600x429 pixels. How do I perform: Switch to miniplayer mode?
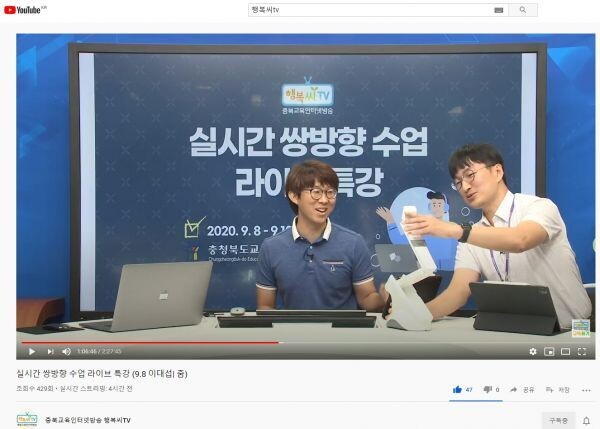549,351
